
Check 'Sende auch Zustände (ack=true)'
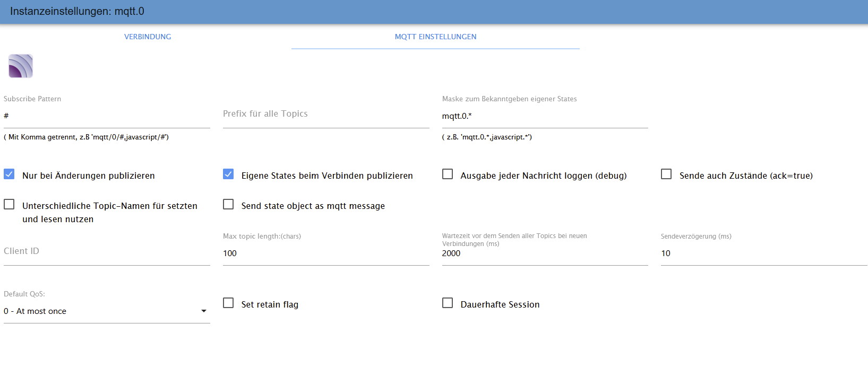pos(666,174)
